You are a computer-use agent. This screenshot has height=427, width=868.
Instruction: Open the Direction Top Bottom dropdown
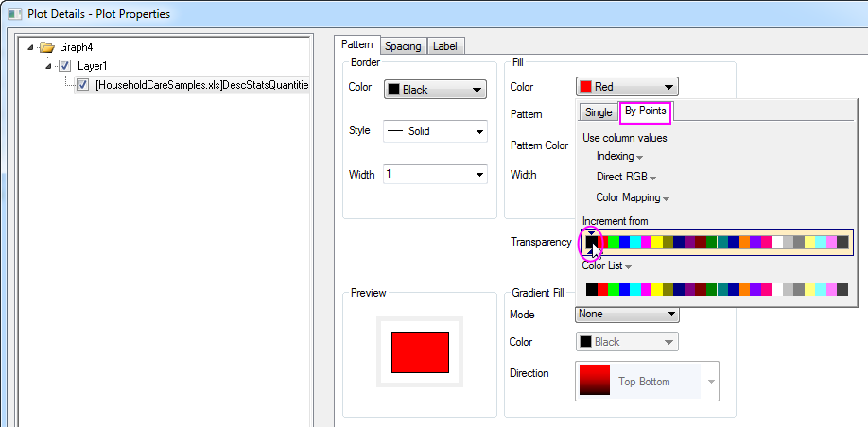[x=647, y=381]
